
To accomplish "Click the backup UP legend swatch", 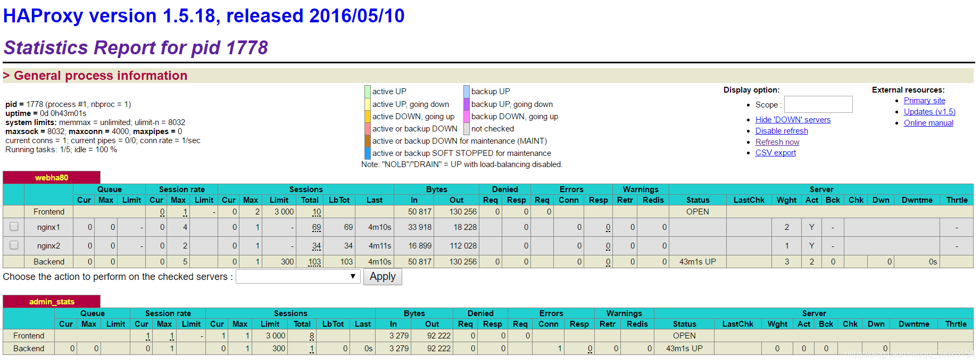I will [x=467, y=92].
